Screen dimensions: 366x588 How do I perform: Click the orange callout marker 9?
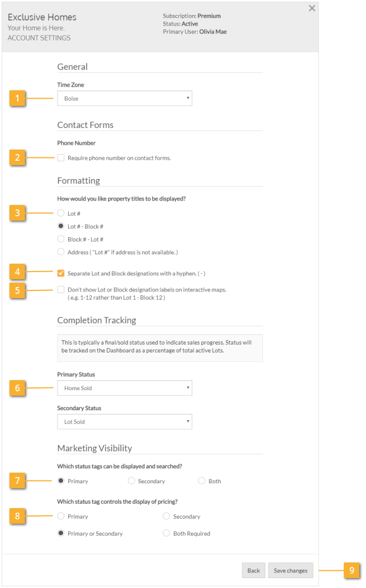click(x=352, y=571)
